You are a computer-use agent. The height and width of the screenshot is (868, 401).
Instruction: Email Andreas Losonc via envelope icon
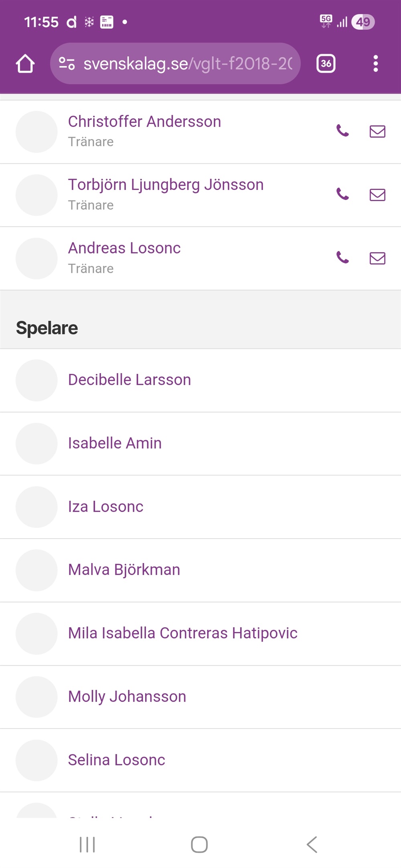377,258
